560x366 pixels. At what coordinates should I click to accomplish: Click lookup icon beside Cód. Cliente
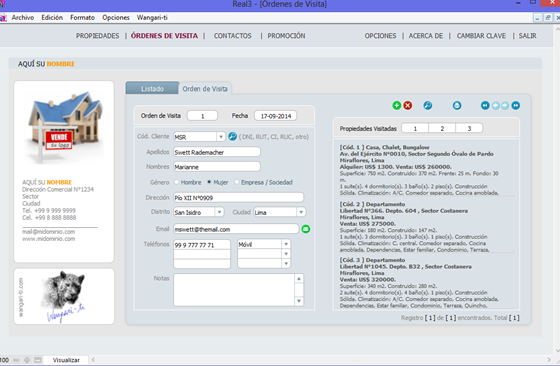pyautogui.click(x=232, y=136)
